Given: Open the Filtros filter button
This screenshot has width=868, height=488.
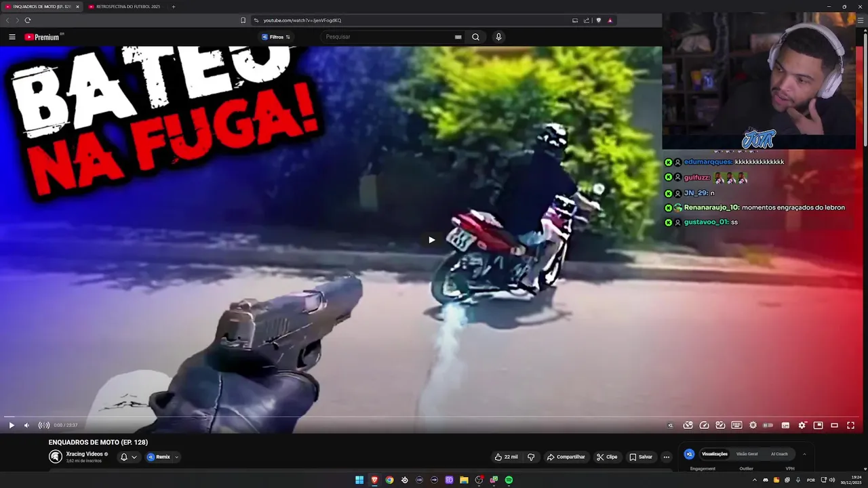Looking at the screenshot, I should pos(276,37).
